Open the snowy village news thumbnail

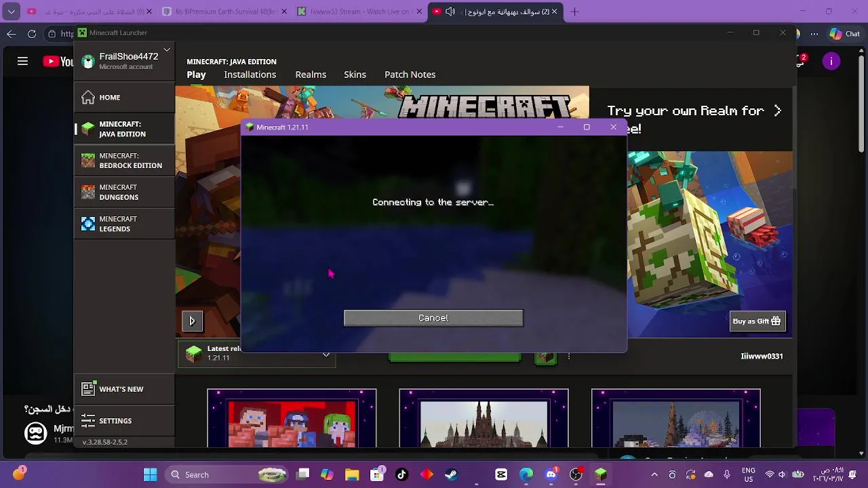coord(676,419)
